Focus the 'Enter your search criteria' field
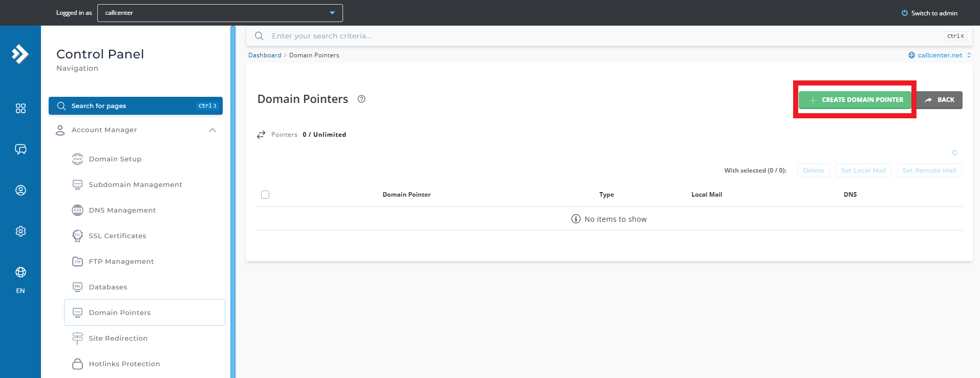980x378 pixels. pyautogui.click(x=604, y=36)
